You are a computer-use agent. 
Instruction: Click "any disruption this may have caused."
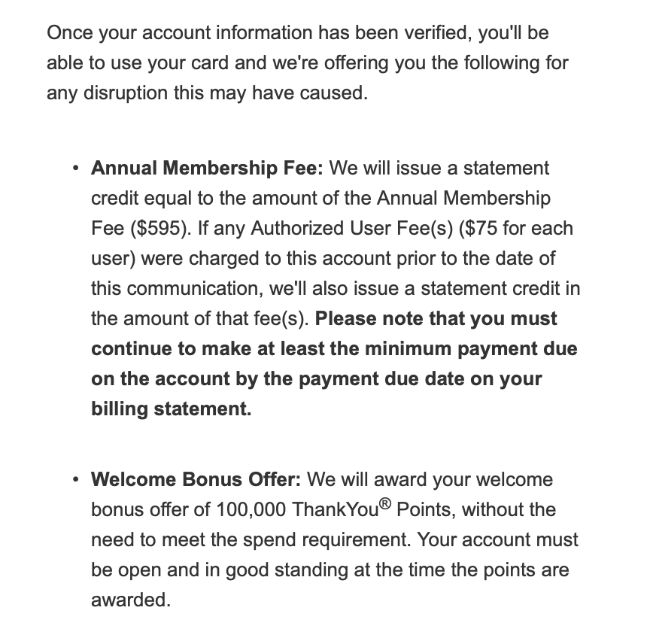point(207,93)
